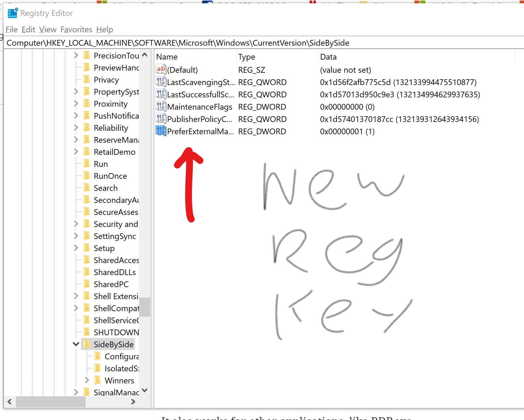This screenshot has height=420, width=524.
Task: Select the Run folder icon
Action: [x=87, y=164]
